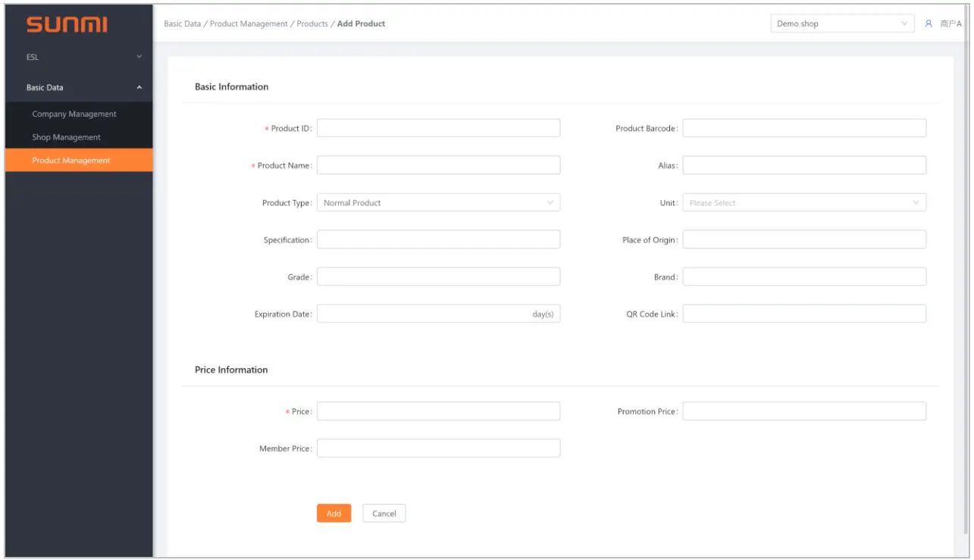Click the user account icon
Screen dimensions: 974x560
coord(929,23)
